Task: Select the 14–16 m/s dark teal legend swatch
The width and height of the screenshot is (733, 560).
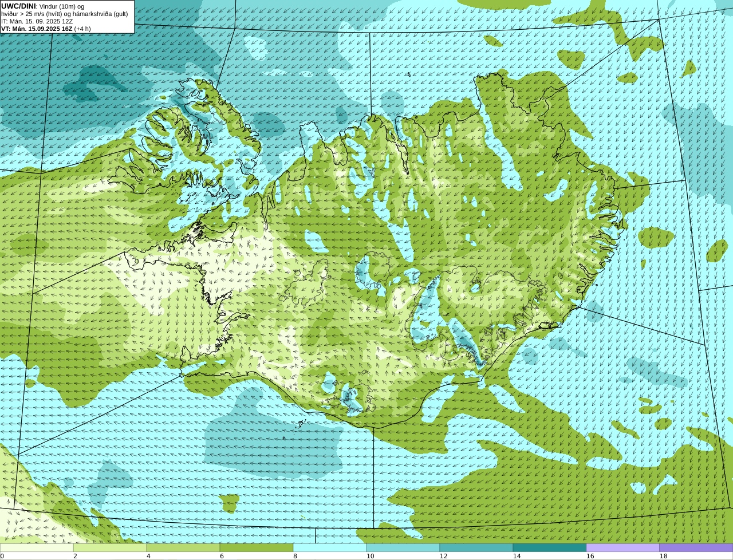Action: coord(550,547)
